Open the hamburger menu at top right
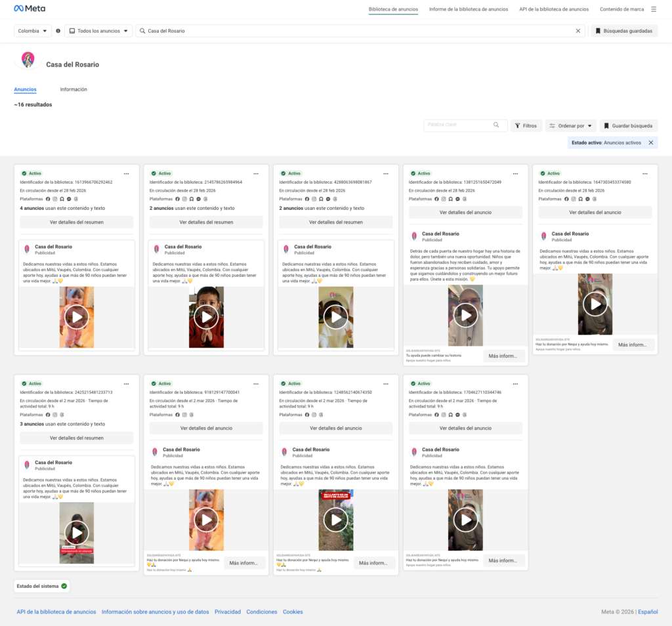 [654, 9]
